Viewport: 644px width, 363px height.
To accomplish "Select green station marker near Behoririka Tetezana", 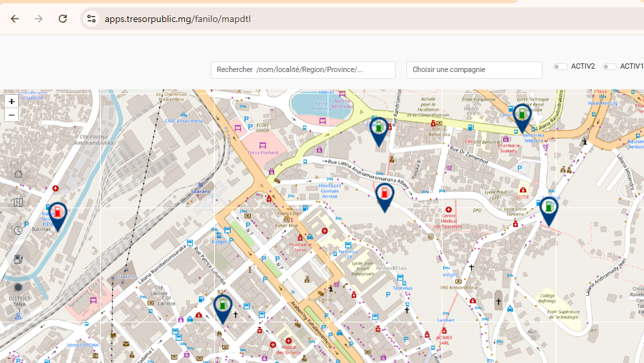I will [x=522, y=118].
